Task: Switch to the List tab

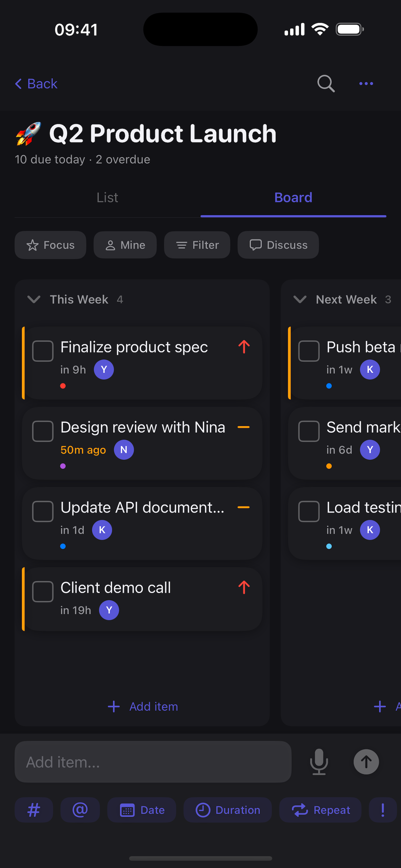Action: coord(107,197)
